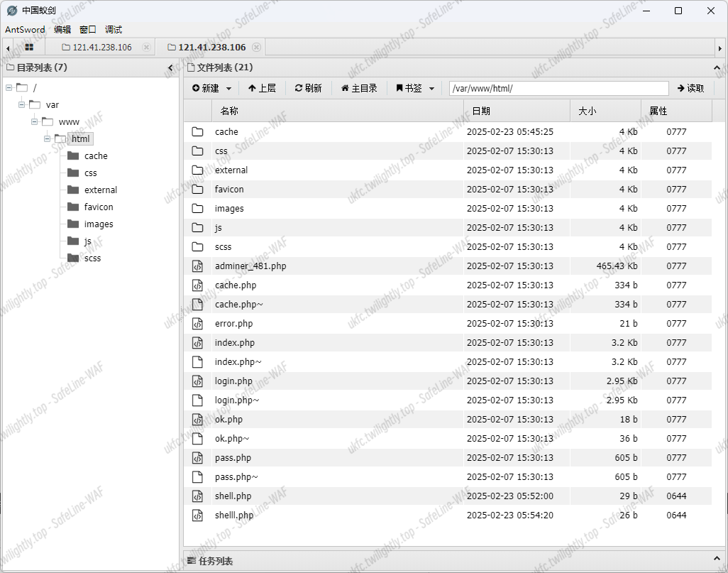
Task: Sort files by 日期 column header
Action: (516, 111)
